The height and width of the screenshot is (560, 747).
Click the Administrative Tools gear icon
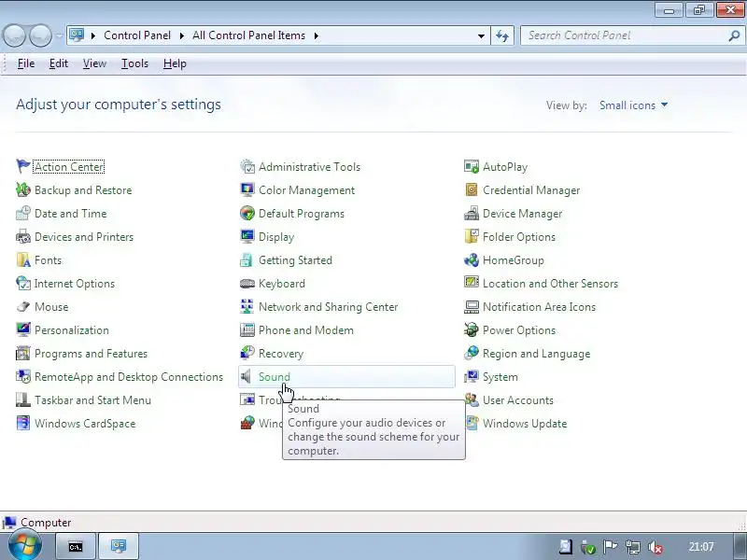click(247, 166)
